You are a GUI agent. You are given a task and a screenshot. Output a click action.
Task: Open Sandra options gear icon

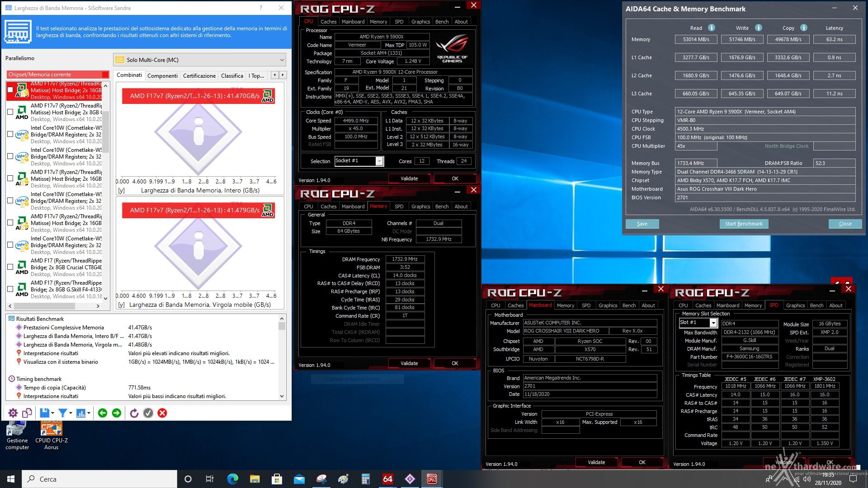[13, 413]
